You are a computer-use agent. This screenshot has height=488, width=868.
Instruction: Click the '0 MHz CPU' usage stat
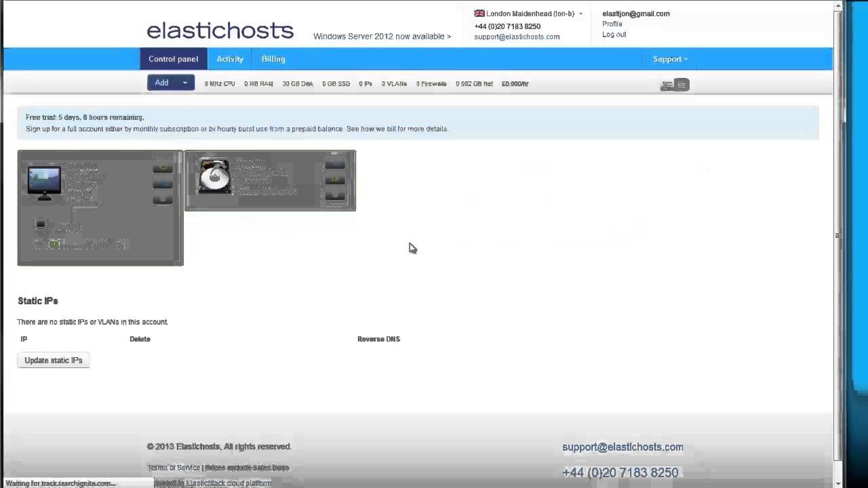220,84
